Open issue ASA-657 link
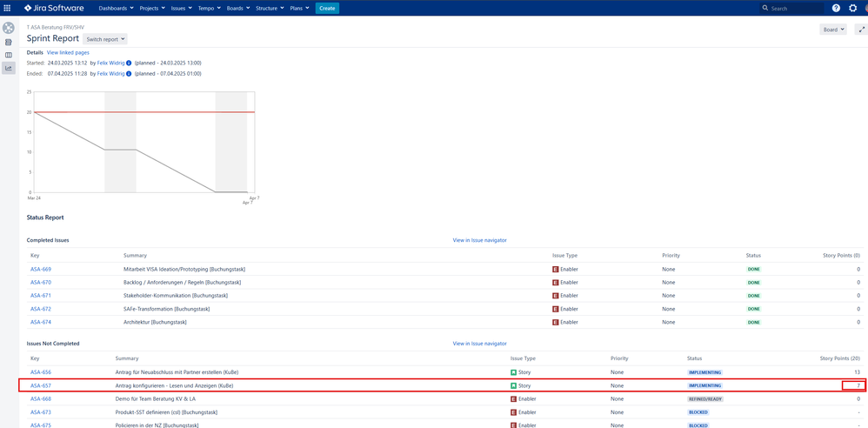868x428 pixels. 41,385
